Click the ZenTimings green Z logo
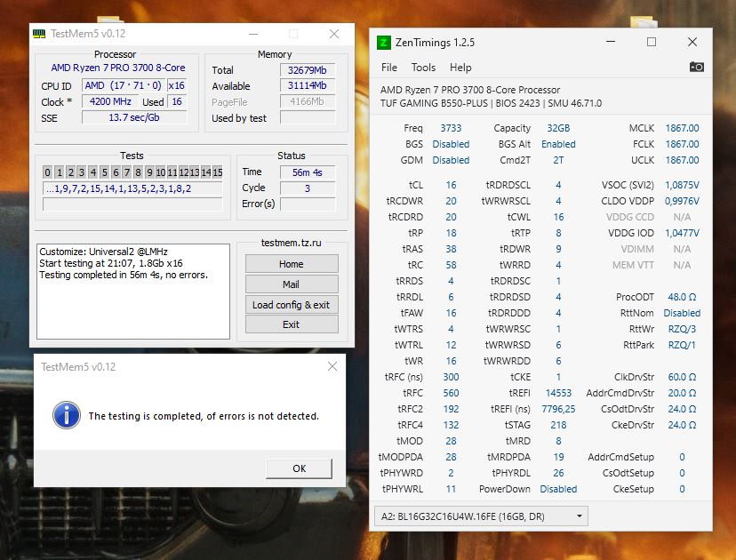This screenshot has width=736, height=560. (x=383, y=43)
